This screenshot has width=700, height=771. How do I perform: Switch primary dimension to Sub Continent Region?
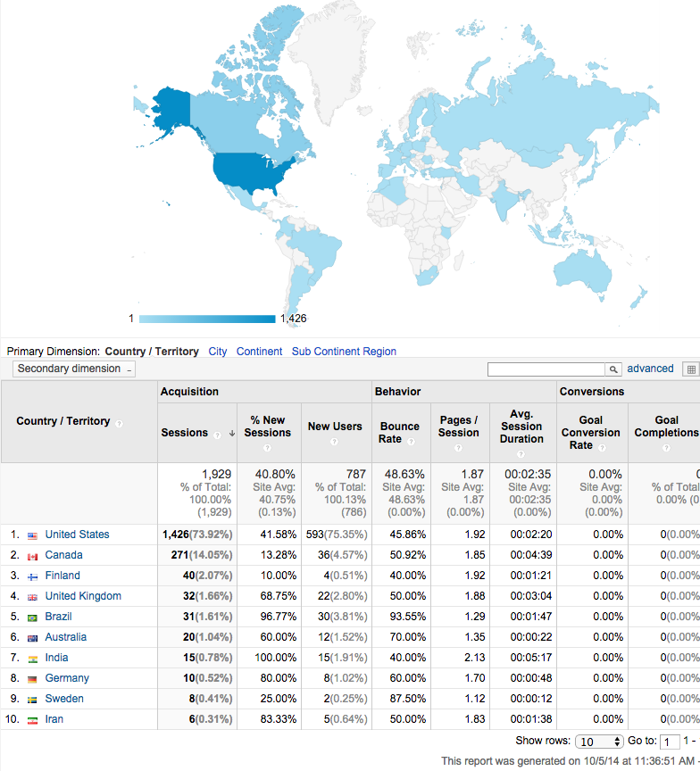[x=344, y=352]
